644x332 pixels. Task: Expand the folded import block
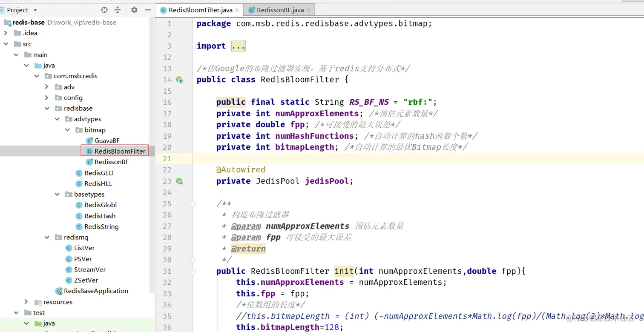pos(193,46)
